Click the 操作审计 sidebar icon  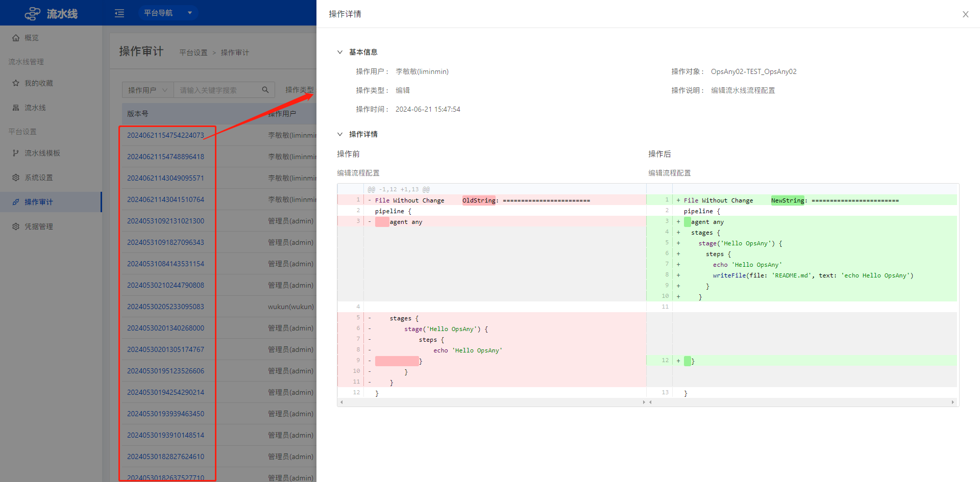[x=16, y=202]
